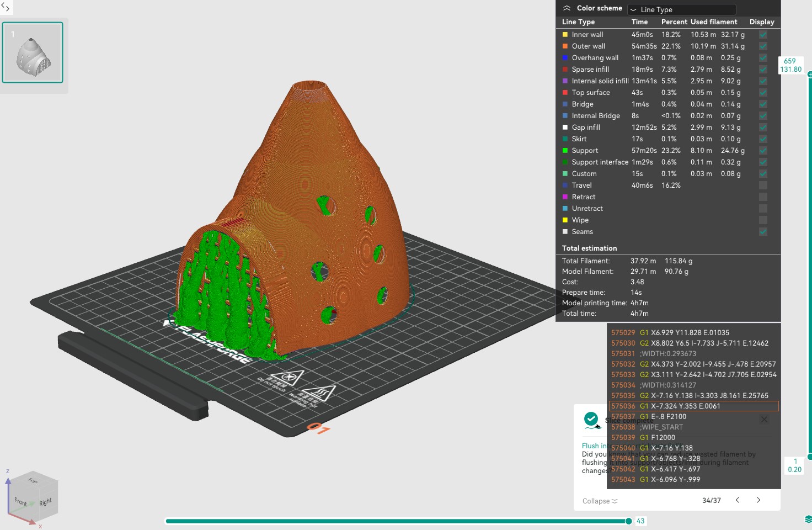Toggle display of Retract moves

(763, 197)
